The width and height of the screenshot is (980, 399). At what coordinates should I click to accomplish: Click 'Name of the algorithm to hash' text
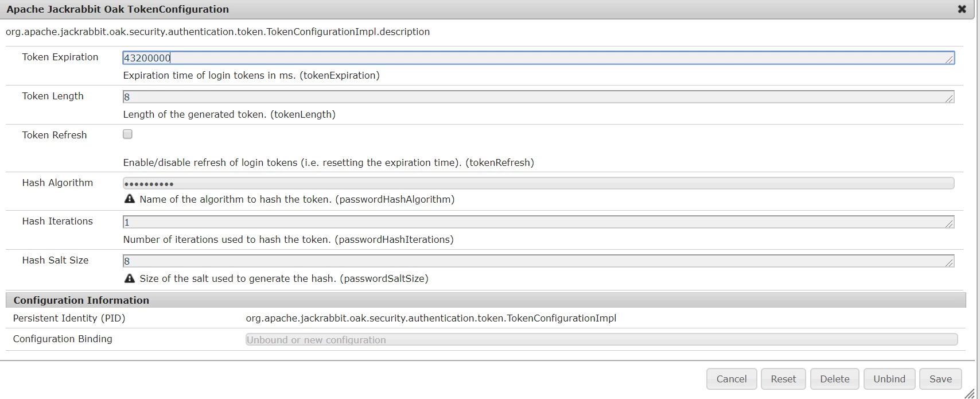pos(297,199)
